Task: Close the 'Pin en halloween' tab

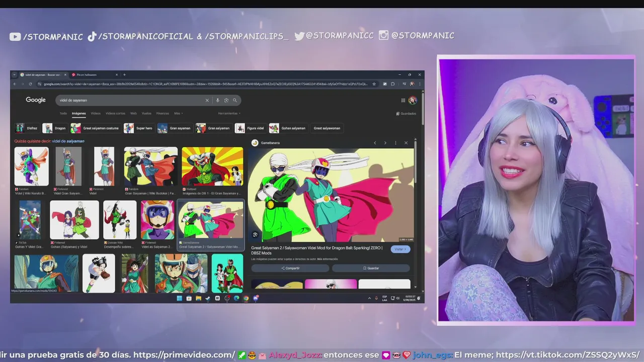Action: [117, 75]
